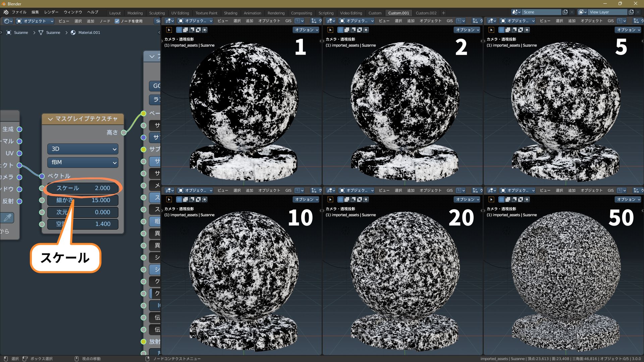Choose invert-selection mode icon in viewport 1

[198, 30]
